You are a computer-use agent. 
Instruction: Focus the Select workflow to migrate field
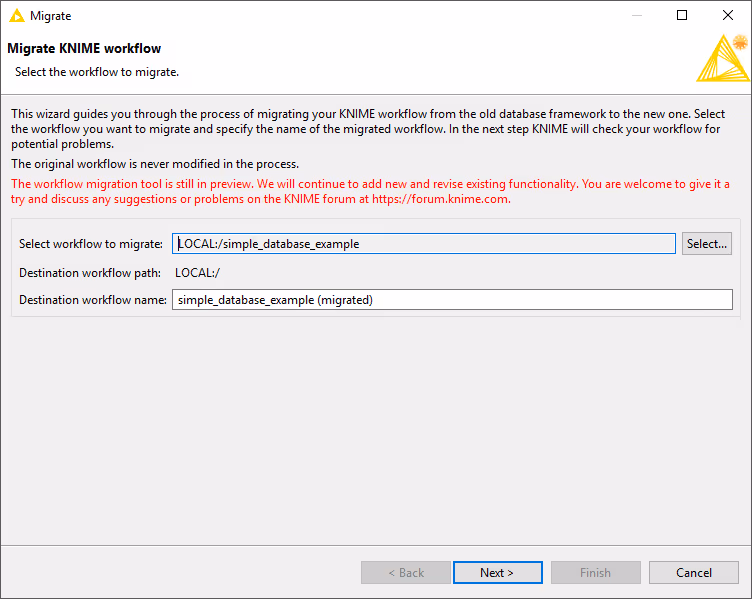(424, 244)
